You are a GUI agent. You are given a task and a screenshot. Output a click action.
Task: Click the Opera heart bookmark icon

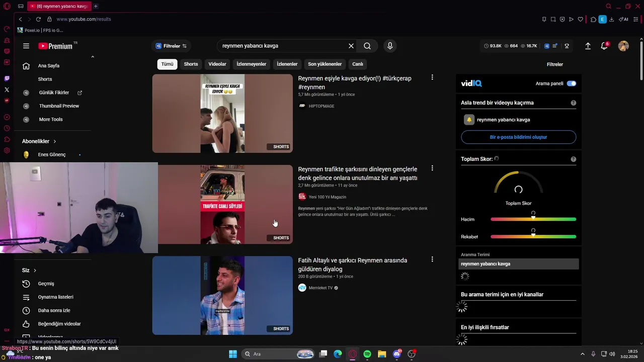pos(580,19)
